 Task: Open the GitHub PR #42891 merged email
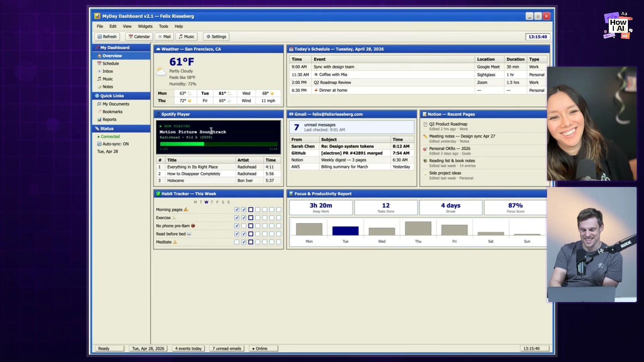pos(352,153)
